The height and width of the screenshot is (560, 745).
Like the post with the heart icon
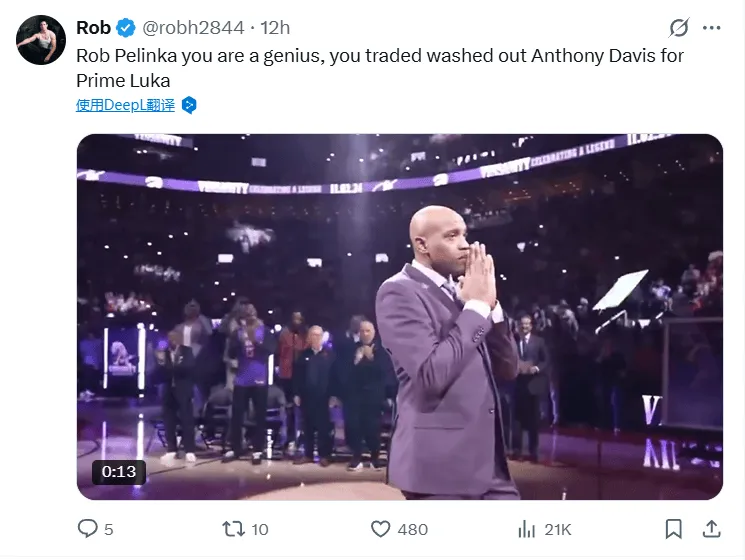[380, 529]
